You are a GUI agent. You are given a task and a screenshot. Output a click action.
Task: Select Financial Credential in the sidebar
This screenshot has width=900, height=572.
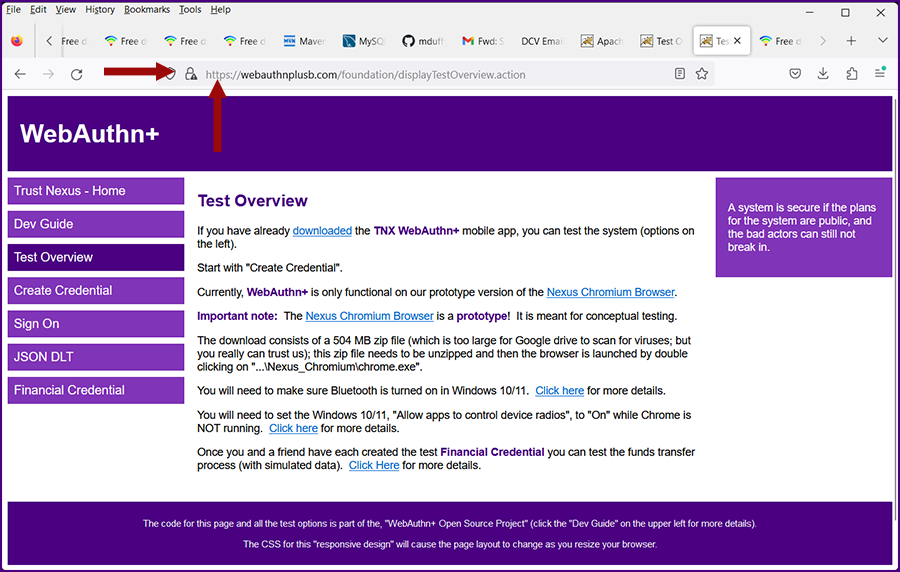96,390
